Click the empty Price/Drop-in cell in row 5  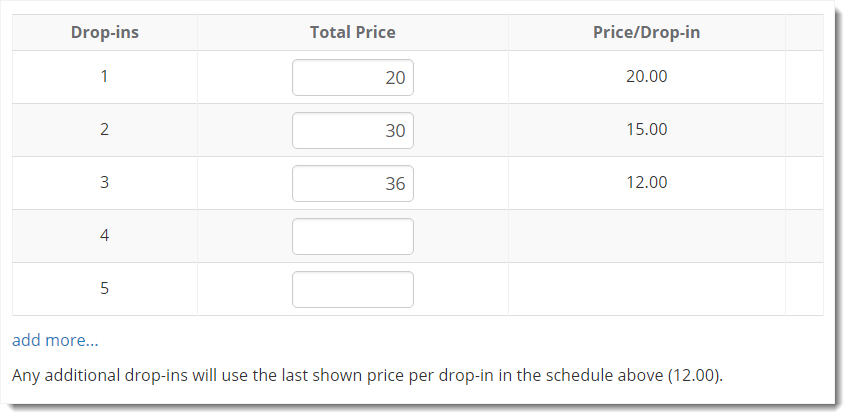click(x=647, y=289)
